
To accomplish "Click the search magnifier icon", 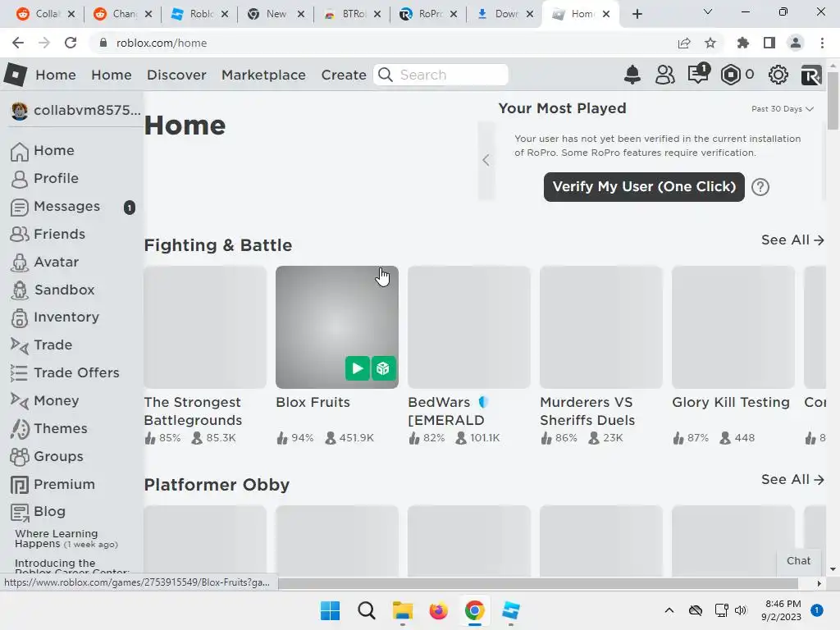I will coord(386,75).
